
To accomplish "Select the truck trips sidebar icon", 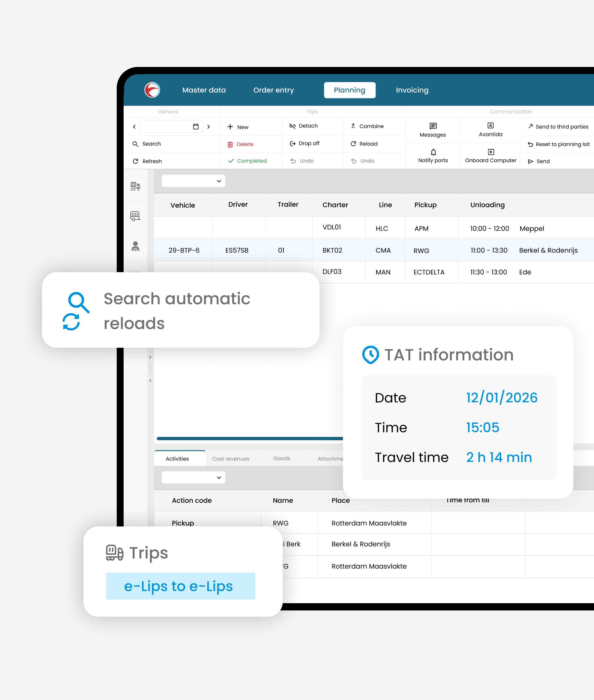I will tap(135, 186).
